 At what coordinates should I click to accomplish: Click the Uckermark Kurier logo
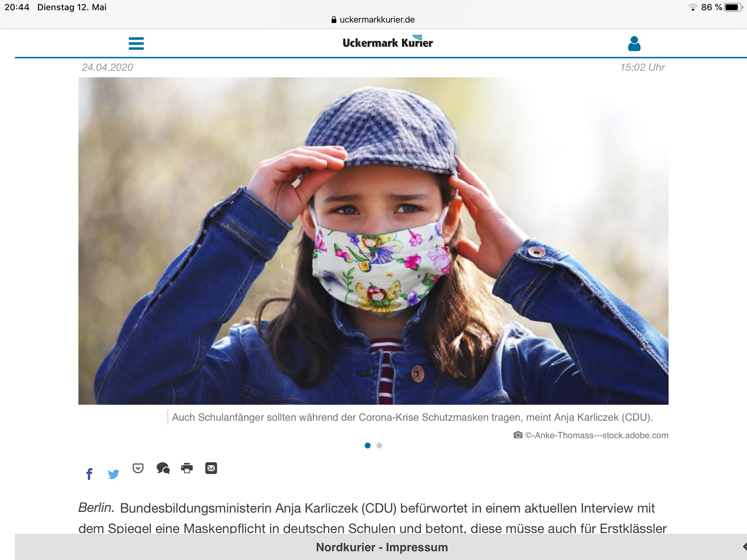[388, 42]
